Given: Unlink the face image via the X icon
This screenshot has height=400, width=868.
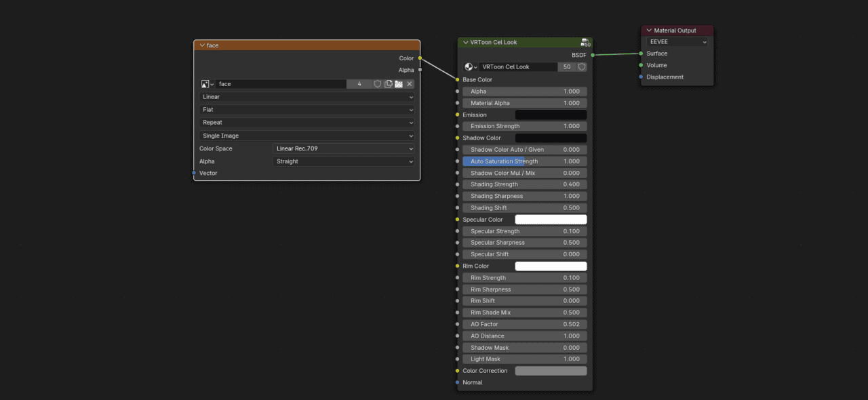Looking at the screenshot, I should pos(409,83).
